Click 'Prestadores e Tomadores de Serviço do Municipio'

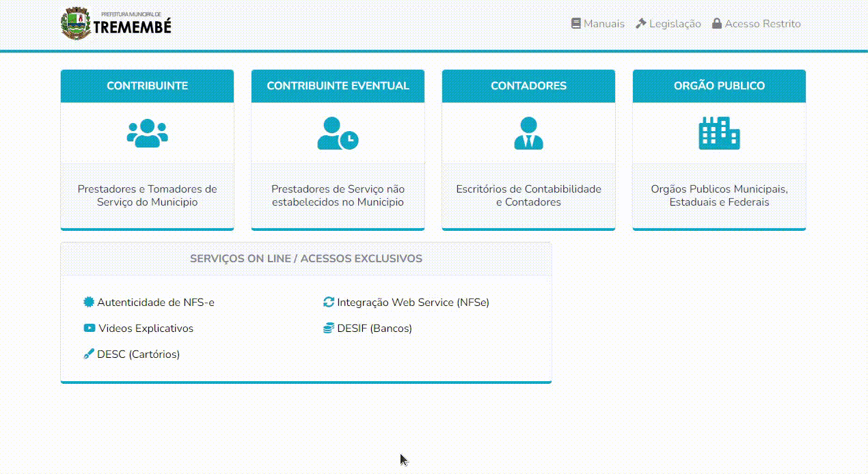pyautogui.click(x=147, y=195)
